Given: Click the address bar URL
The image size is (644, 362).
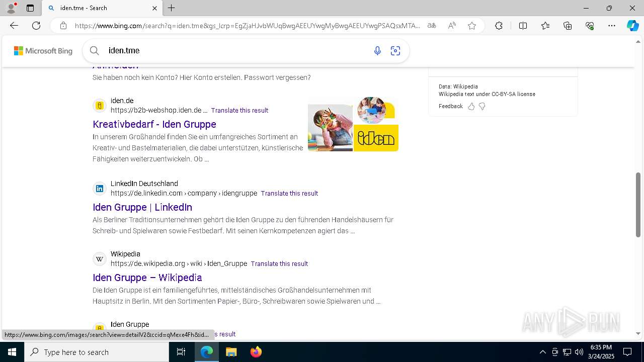Looking at the screenshot, I should click(x=247, y=26).
